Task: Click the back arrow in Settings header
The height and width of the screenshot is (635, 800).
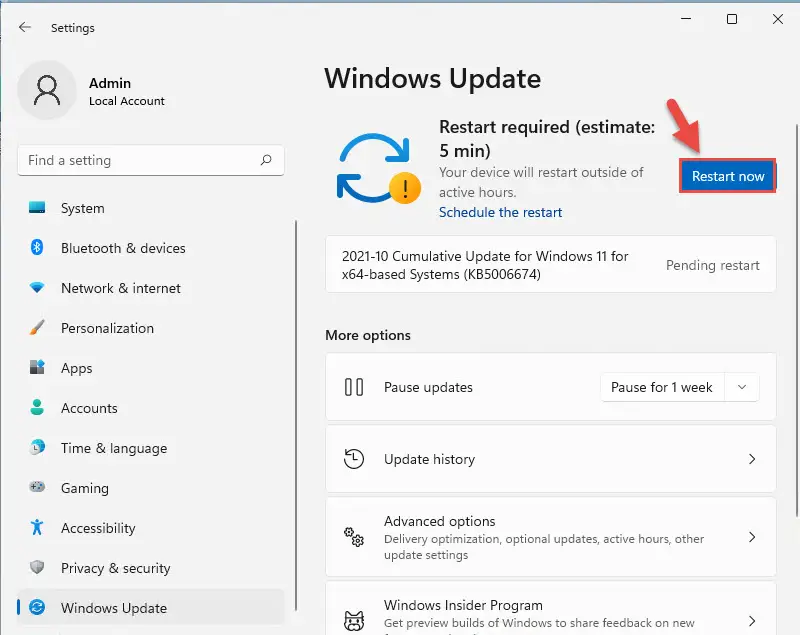Action: click(25, 27)
